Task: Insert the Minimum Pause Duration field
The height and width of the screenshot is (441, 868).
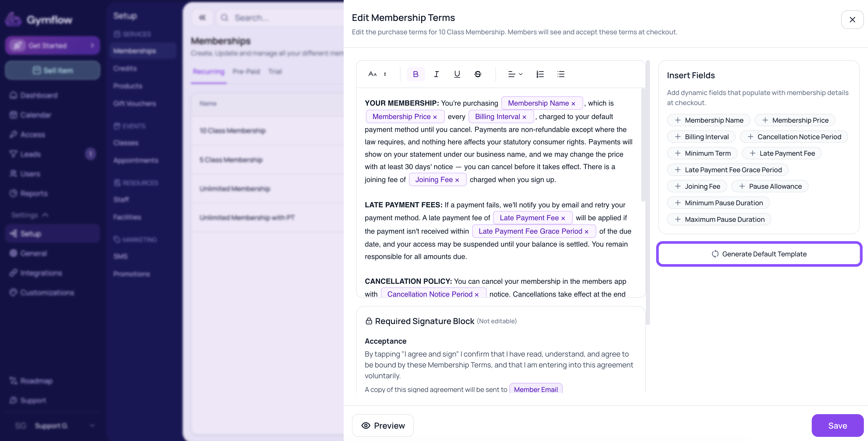Action: (718, 203)
